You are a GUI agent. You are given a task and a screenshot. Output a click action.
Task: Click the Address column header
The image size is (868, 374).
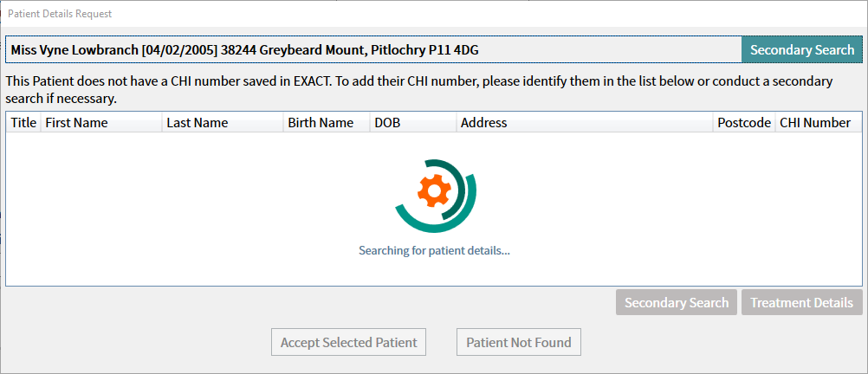[x=585, y=123]
